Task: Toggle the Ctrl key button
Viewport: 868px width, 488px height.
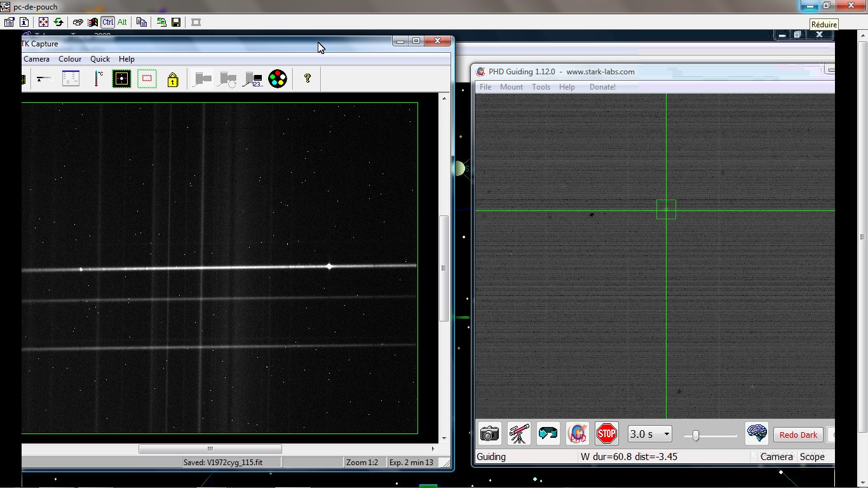Action: [x=108, y=22]
